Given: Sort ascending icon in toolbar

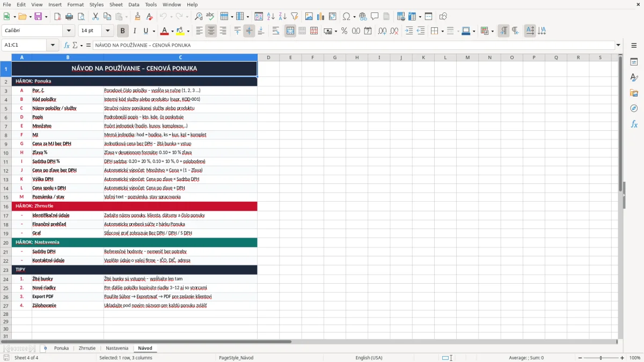Looking at the screenshot, I should 271,17.
